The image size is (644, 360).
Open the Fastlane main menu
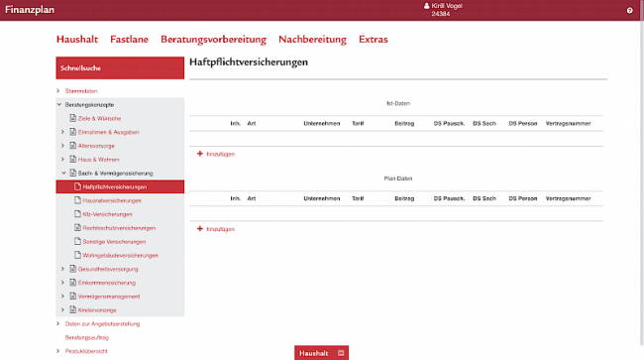(x=129, y=39)
